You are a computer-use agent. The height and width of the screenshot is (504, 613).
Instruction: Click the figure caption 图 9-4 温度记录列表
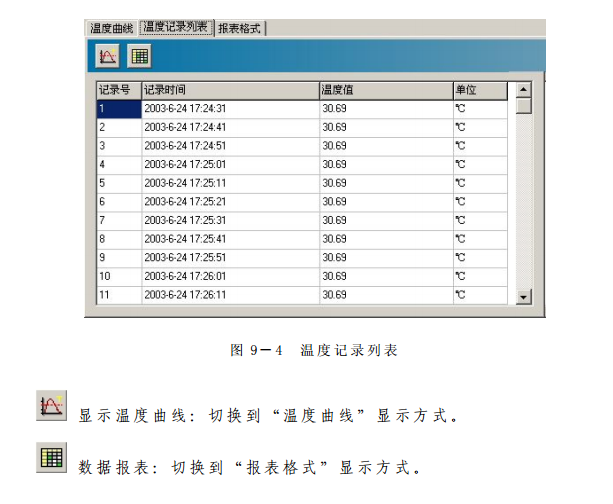pos(314,350)
